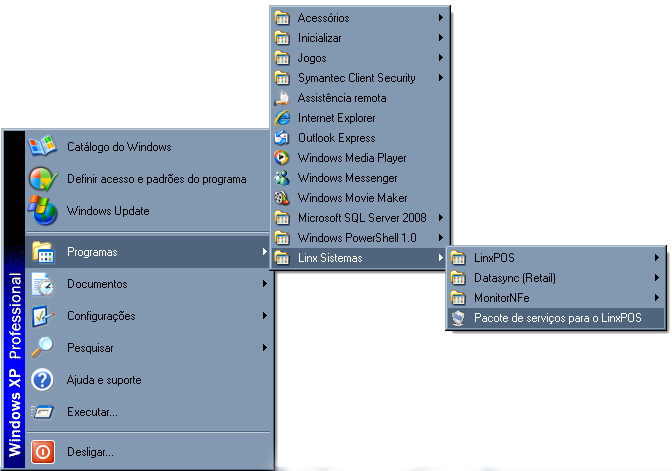Viewport: 672px width, 471px height.
Task: Open Windows Media Player entry
Action: pos(359,158)
